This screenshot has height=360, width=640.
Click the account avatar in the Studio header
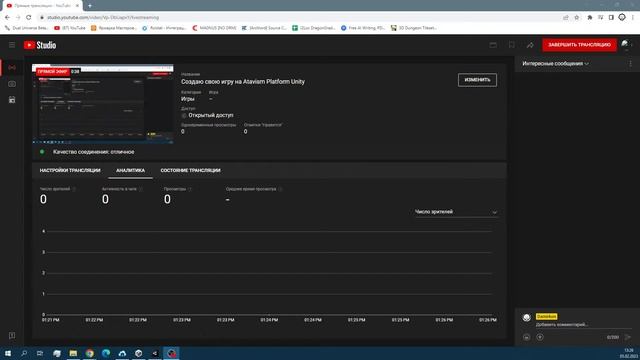tap(625, 44)
